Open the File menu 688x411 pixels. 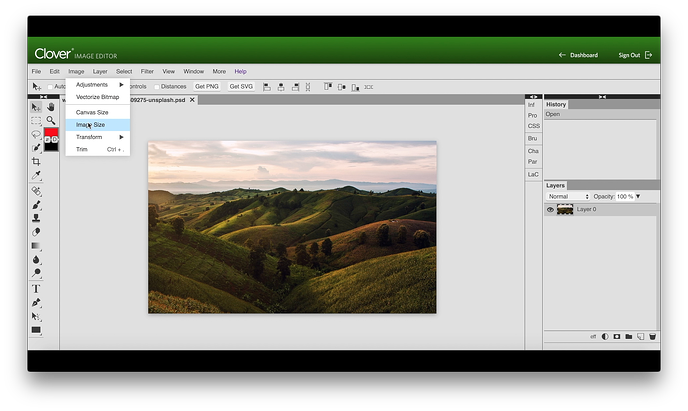36,71
